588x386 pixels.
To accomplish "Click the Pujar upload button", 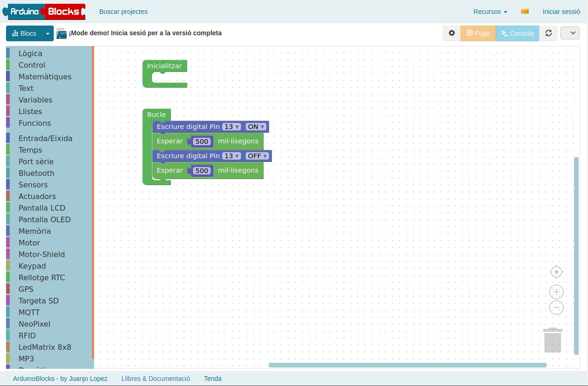I will pos(478,33).
